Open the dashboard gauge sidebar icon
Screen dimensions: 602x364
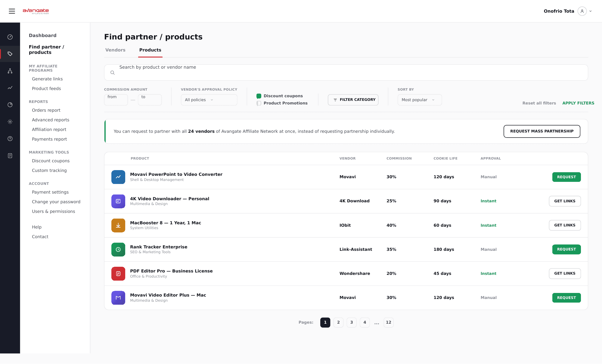tap(10, 37)
